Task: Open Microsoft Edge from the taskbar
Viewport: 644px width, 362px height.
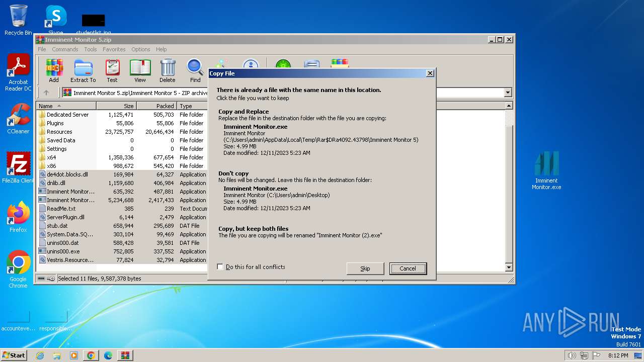Action: pyautogui.click(x=108, y=355)
